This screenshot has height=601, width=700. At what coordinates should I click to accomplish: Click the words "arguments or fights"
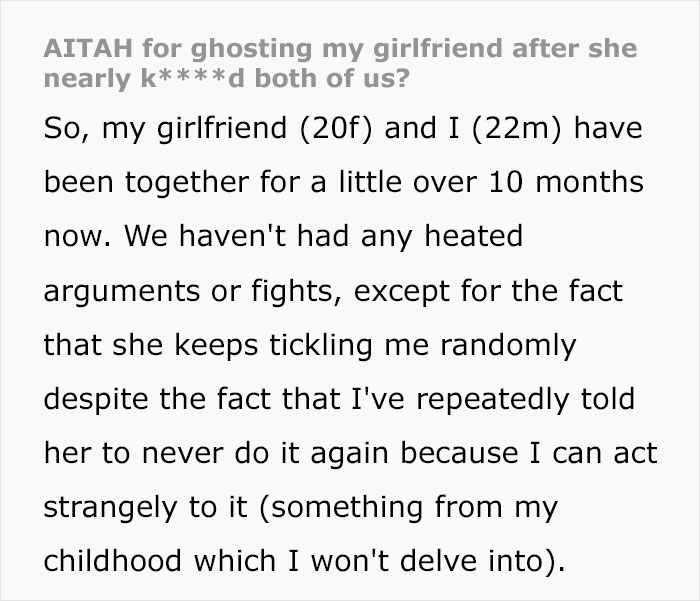pos(188,292)
